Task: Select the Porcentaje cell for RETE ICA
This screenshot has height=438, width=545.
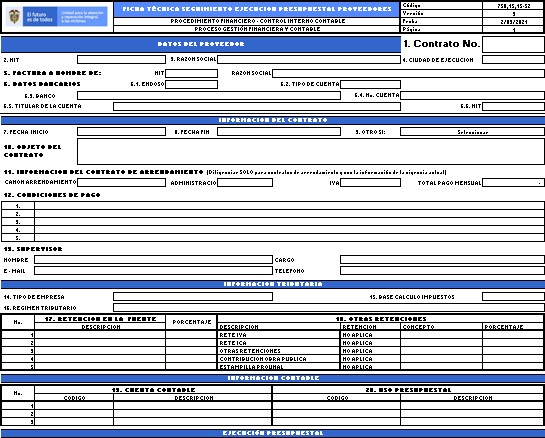Action: (513, 342)
